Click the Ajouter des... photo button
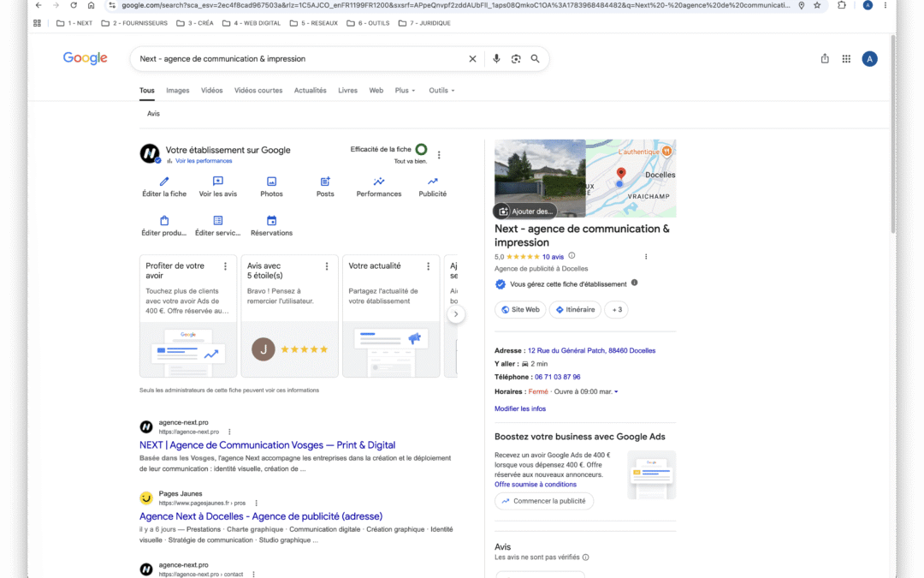The image size is (924, 578). 525,212
